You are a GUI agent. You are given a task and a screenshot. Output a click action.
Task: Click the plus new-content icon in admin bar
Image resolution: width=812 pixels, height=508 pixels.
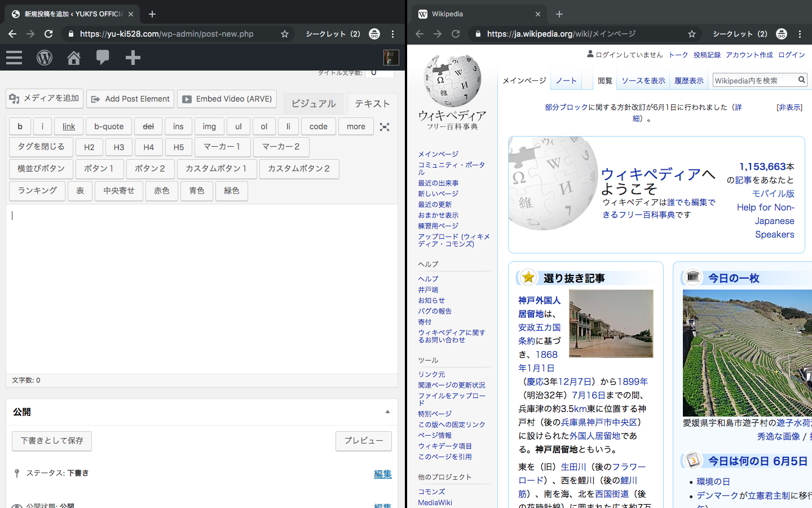(x=133, y=58)
